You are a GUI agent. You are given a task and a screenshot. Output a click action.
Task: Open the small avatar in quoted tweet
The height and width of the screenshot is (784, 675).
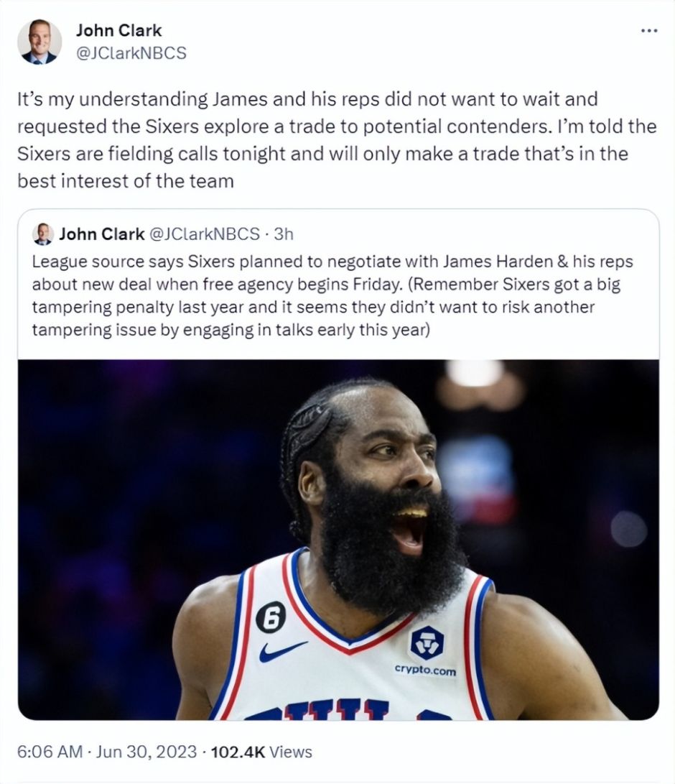coord(43,234)
